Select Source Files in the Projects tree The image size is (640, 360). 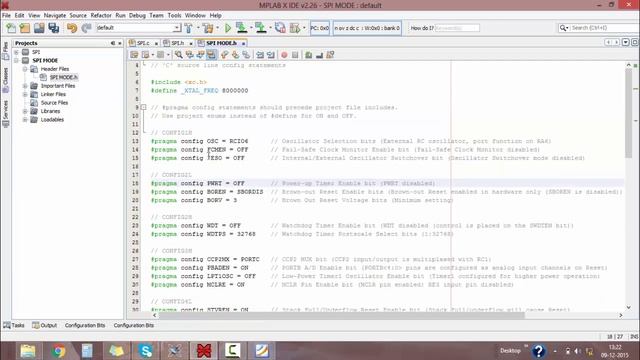pos(54,103)
